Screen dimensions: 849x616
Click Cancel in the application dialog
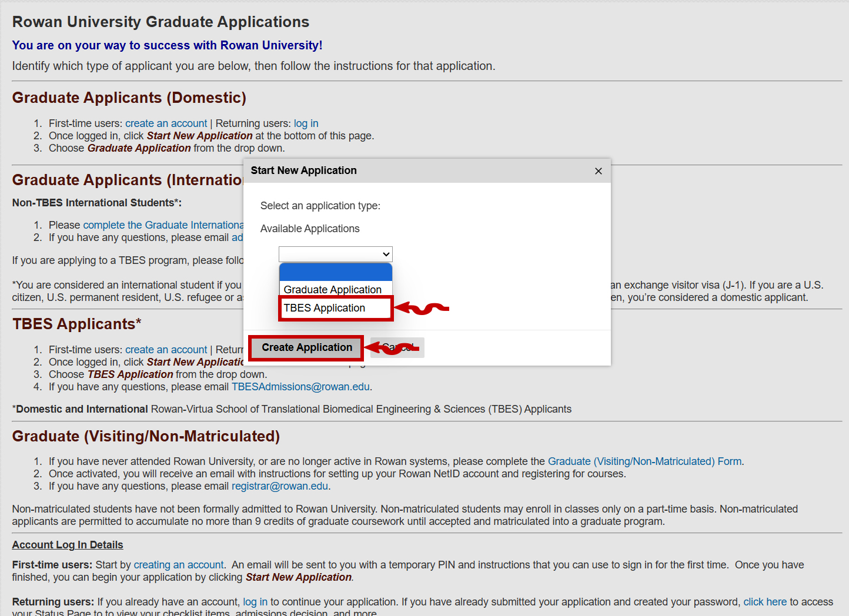pyautogui.click(x=398, y=347)
